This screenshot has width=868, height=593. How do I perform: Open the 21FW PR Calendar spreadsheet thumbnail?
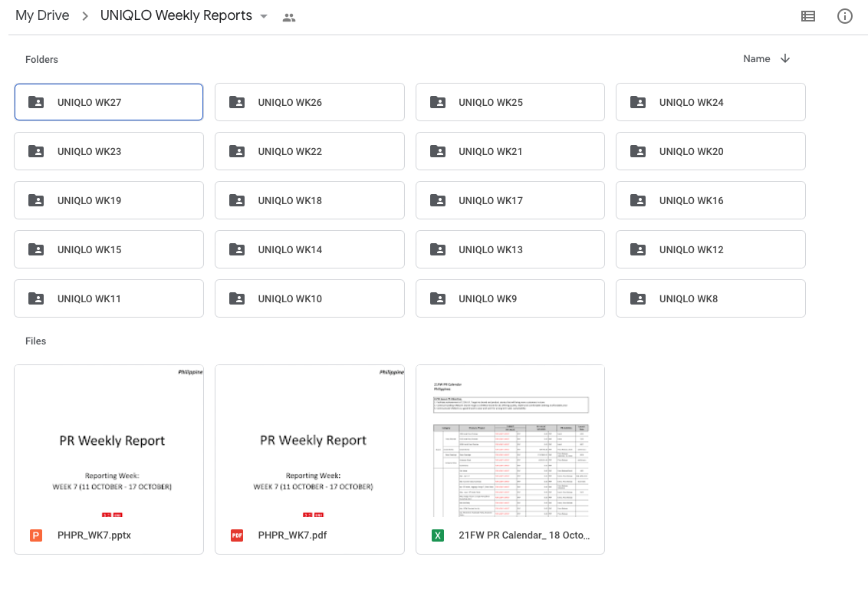pyautogui.click(x=510, y=441)
